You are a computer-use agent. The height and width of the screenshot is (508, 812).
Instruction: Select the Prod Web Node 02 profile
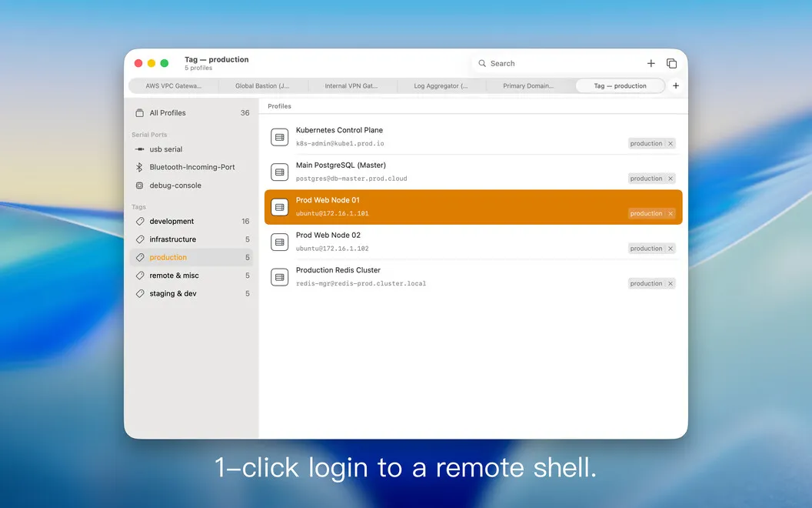[474, 242]
